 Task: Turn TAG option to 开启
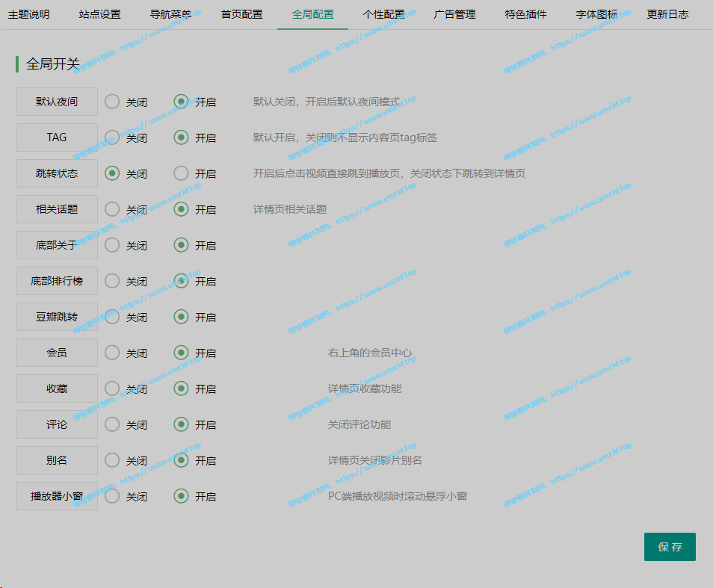click(x=181, y=137)
